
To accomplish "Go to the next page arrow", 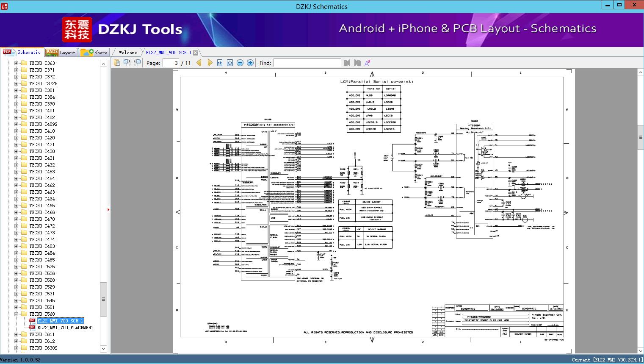I will [x=210, y=63].
